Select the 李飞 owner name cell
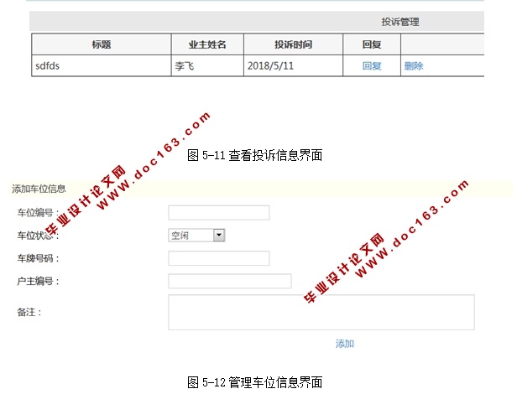The width and height of the screenshot is (517, 420). [x=207, y=66]
